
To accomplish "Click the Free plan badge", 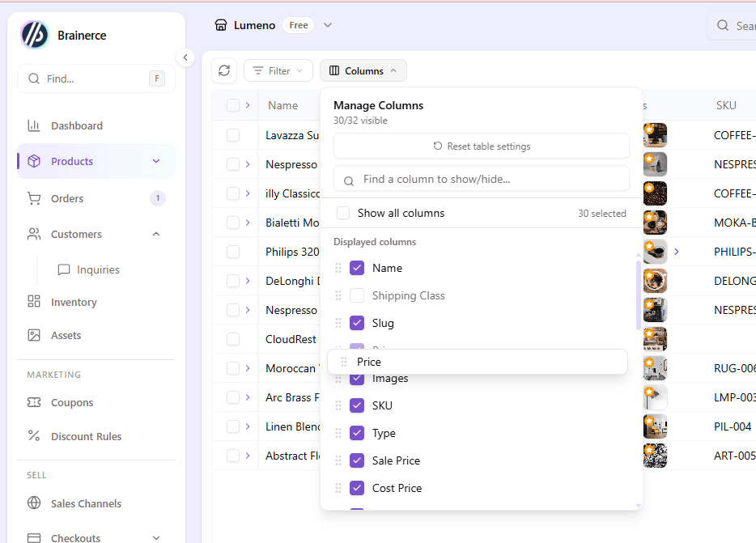I will tap(299, 25).
